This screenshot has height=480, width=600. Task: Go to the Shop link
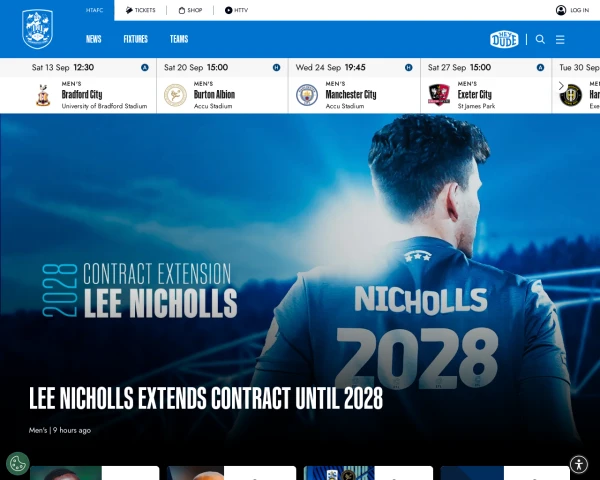click(190, 10)
